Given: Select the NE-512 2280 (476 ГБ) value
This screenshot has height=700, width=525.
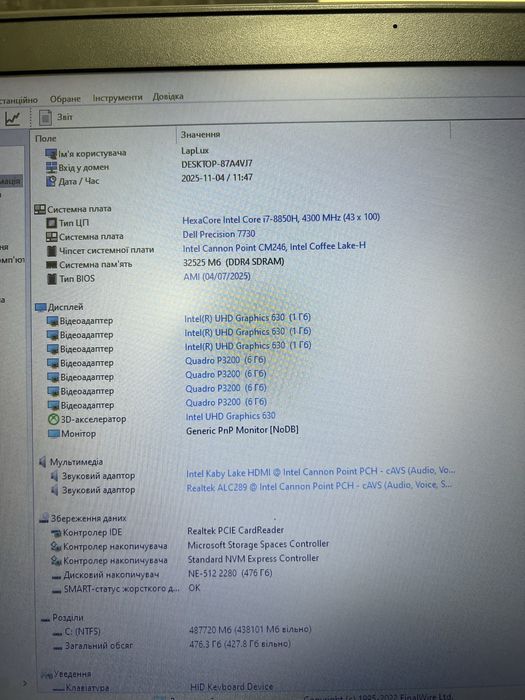Looking at the screenshot, I should 230,573.
